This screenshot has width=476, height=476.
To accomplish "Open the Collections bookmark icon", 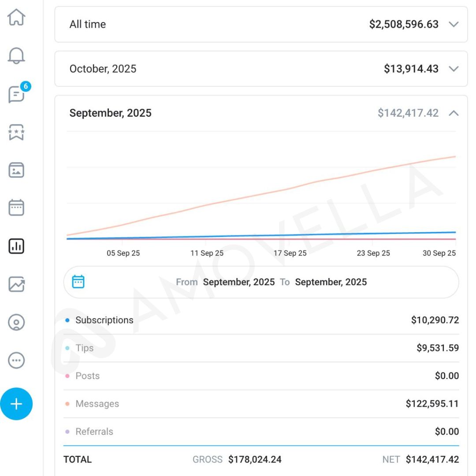I will click(16, 132).
